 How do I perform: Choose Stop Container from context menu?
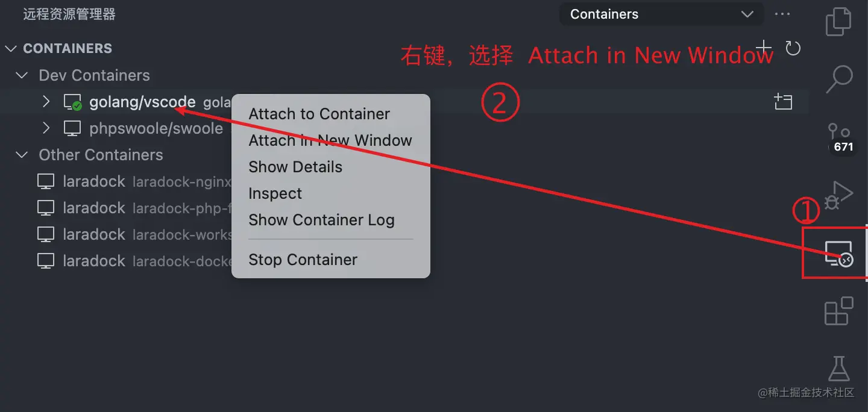click(x=303, y=260)
